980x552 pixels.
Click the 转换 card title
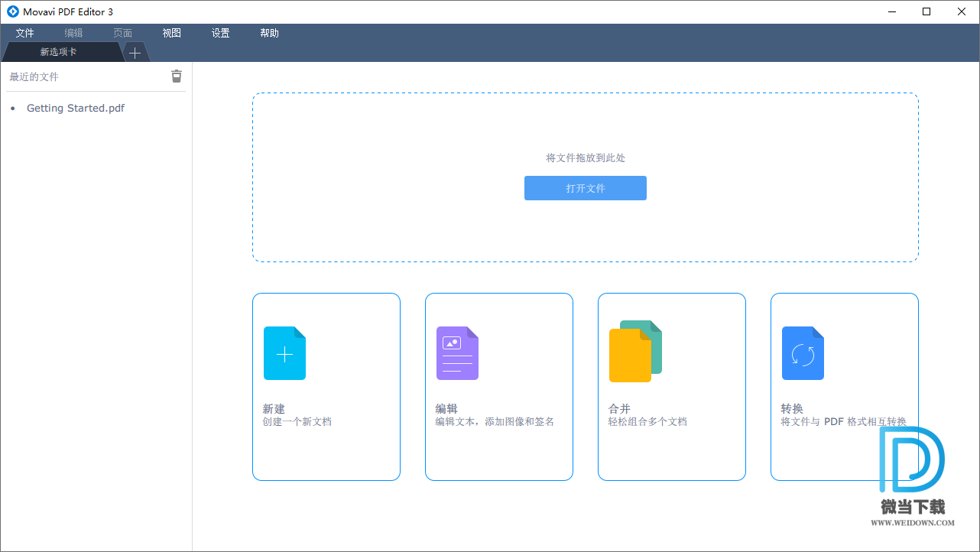[x=792, y=409]
